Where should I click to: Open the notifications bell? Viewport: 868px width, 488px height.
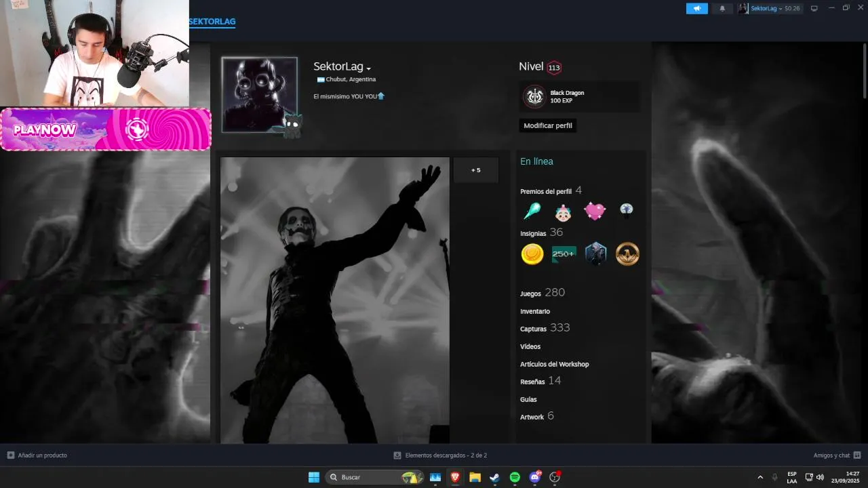coord(722,8)
